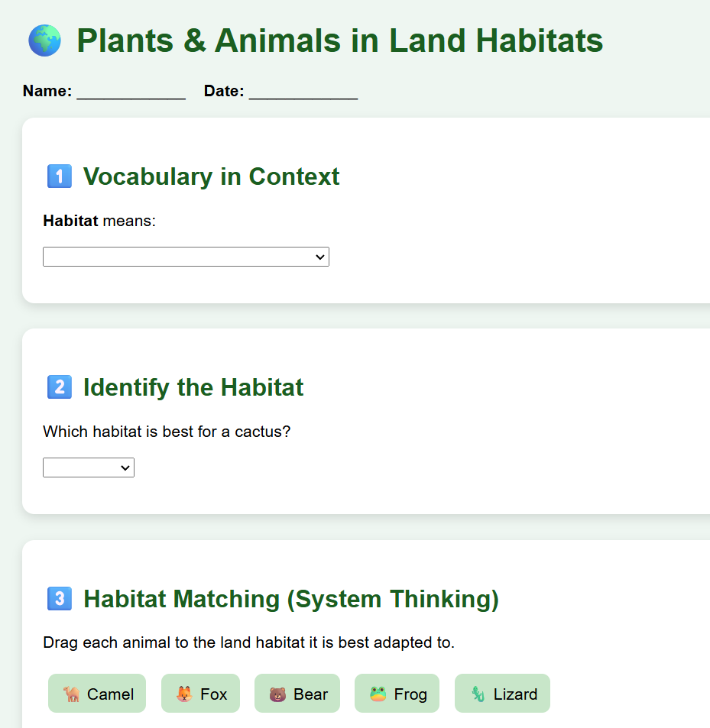Click the number 2 section icon
This screenshot has width=710, height=728.
click(59, 387)
